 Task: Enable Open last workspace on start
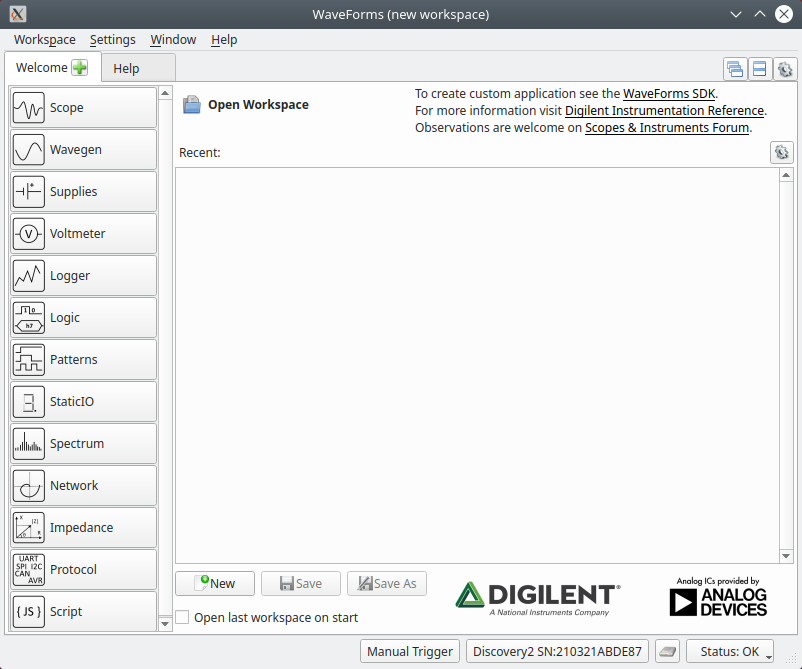coord(183,617)
